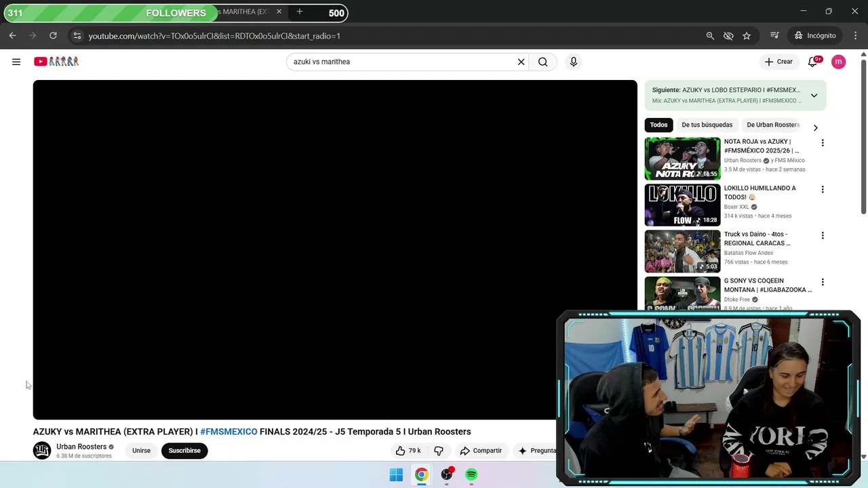Open Truck vs Daino title link
The width and height of the screenshot is (868, 488).
point(757,239)
